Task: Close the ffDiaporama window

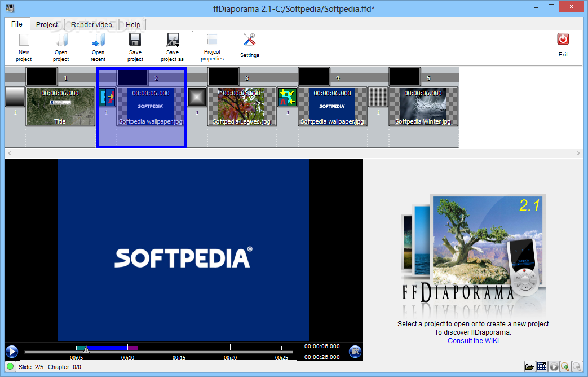Action: [572, 6]
